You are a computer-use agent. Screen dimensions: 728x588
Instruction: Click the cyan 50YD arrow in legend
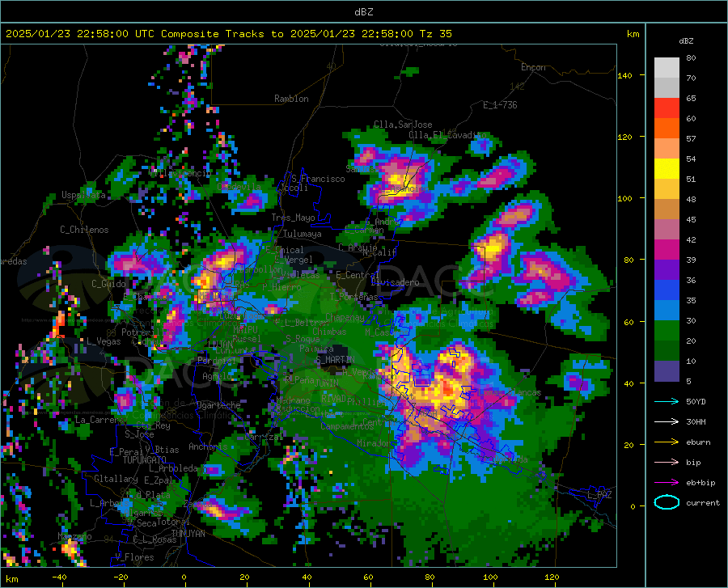point(667,401)
